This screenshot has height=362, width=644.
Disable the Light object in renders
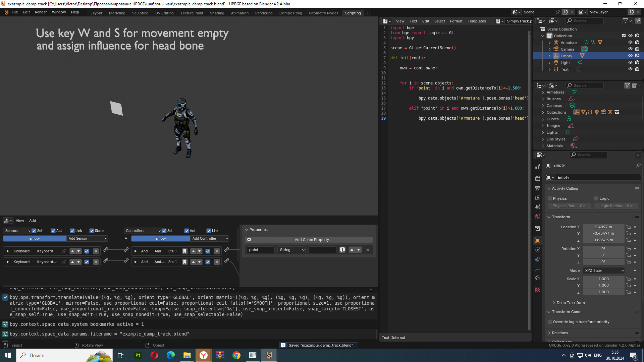click(637, 62)
